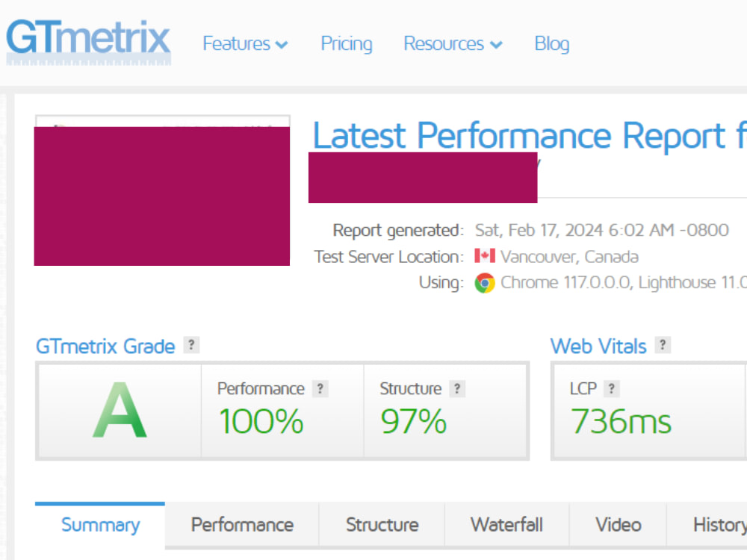This screenshot has height=560, width=747.
Task: Click the GTmetrix Grade heading
Action: coord(106,346)
